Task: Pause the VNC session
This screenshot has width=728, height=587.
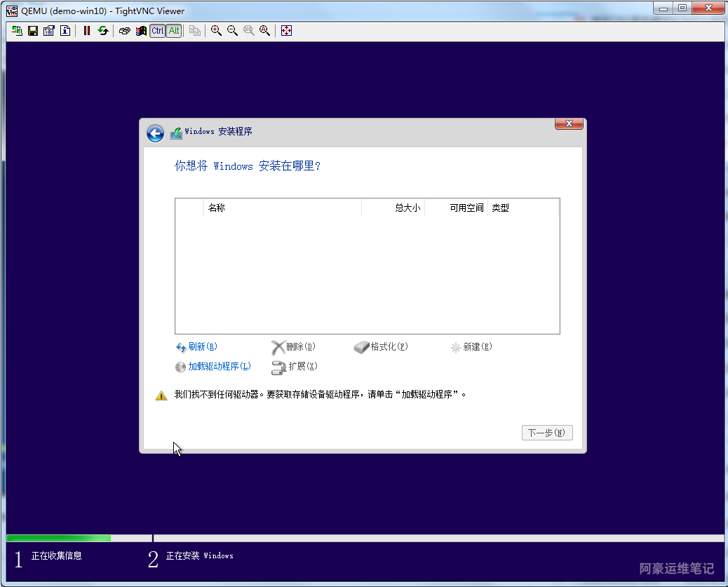Action: click(x=86, y=31)
